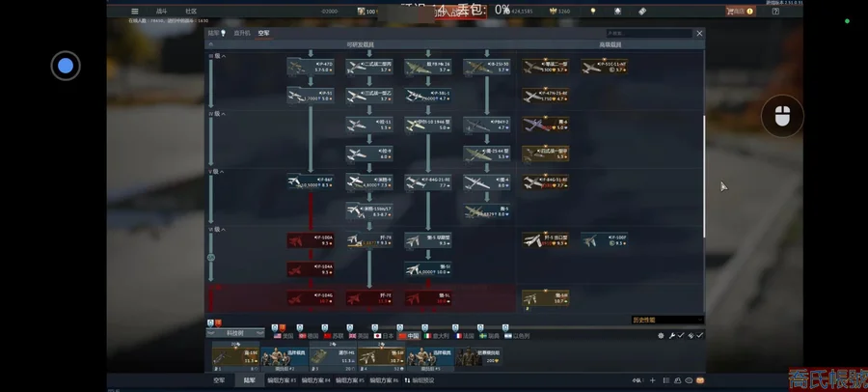Click the F-104G aircraft in bottom row
Screen dimensions: 868x392
pos(310,298)
